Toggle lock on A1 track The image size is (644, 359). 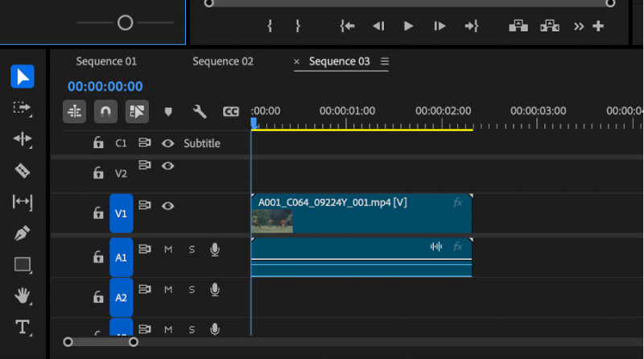[x=98, y=257]
